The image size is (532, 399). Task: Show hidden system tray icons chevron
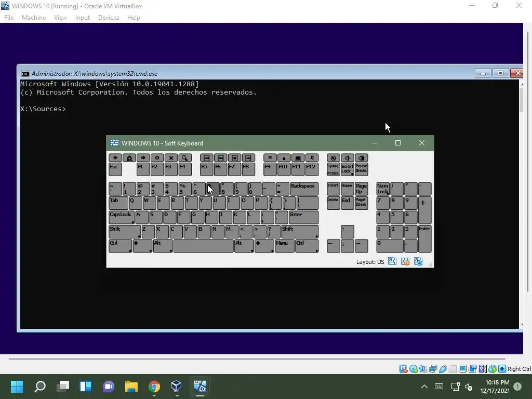point(424,387)
